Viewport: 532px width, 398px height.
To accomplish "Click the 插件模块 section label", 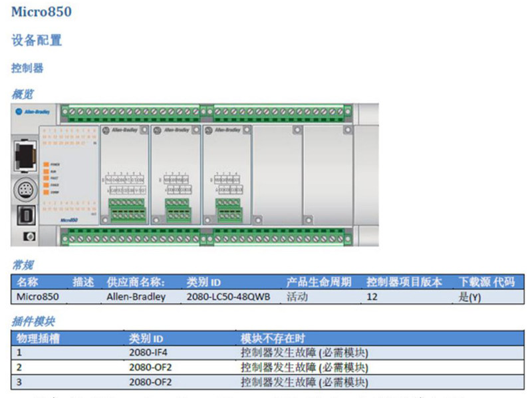I will [33, 321].
